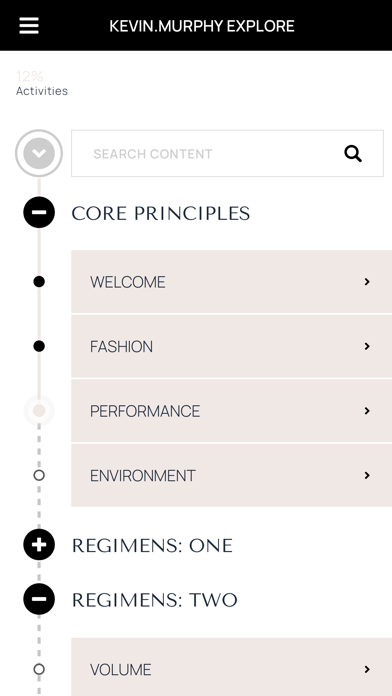Click the Search Content field

point(227,154)
